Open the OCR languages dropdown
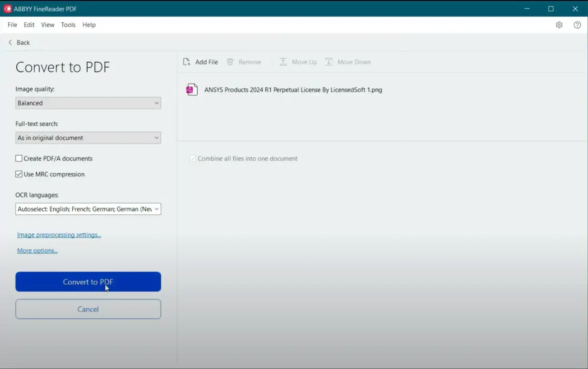This screenshot has width=588, height=369. pos(88,209)
